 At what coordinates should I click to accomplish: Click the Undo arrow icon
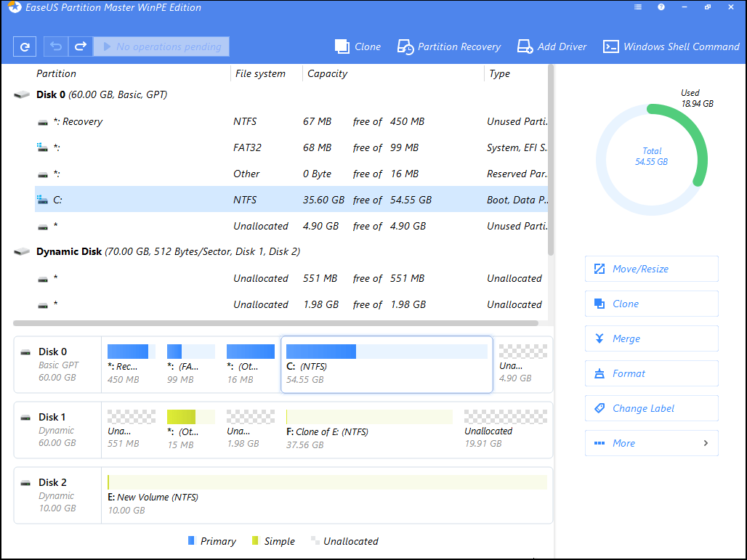56,46
